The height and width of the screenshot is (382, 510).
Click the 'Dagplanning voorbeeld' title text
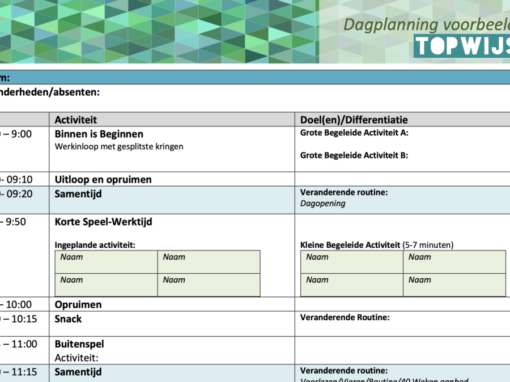(x=427, y=25)
